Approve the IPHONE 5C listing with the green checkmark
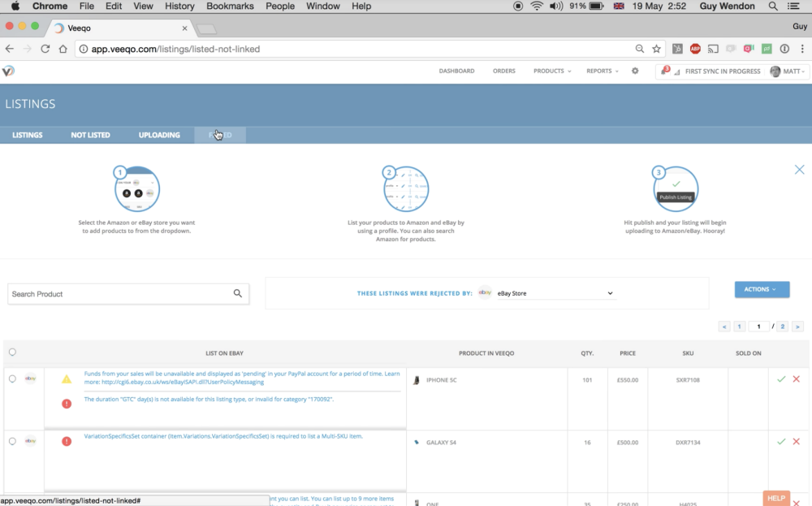Screen dimensions: 812x506 (x=781, y=379)
